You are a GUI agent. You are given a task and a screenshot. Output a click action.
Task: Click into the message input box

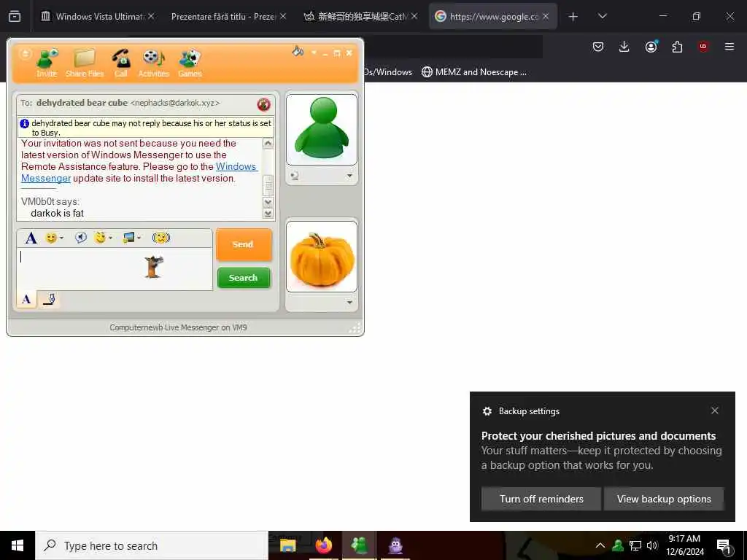(115, 268)
